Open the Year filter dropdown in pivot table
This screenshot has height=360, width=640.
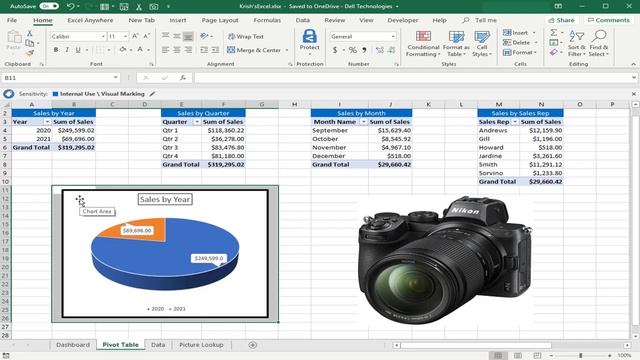(x=47, y=122)
